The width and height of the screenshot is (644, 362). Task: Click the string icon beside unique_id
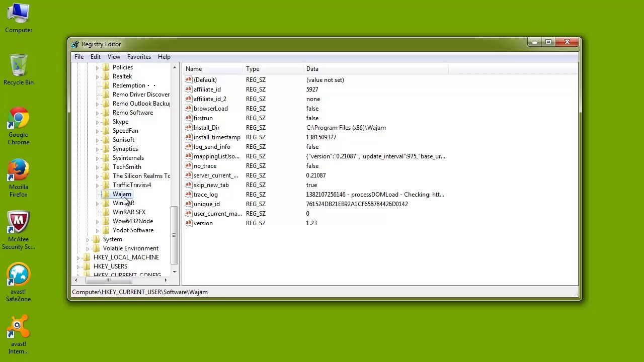(189, 204)
